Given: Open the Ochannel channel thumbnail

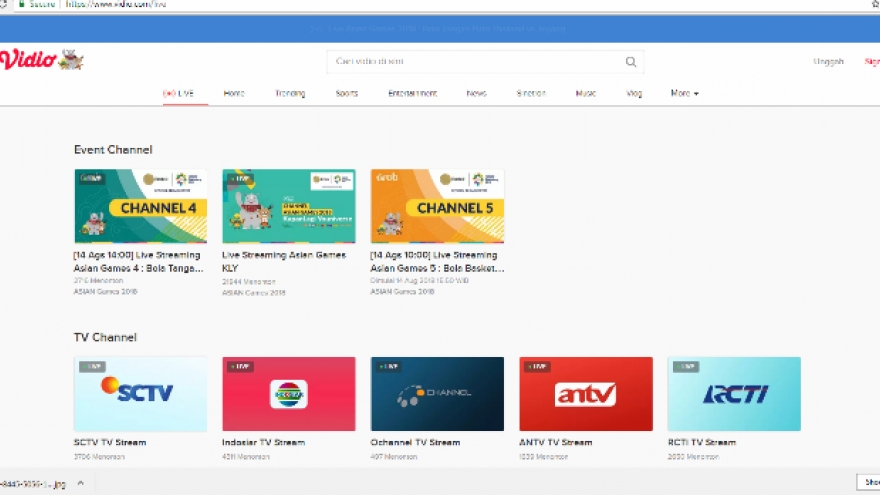Looking at the screenshot, I should [437, 394].
